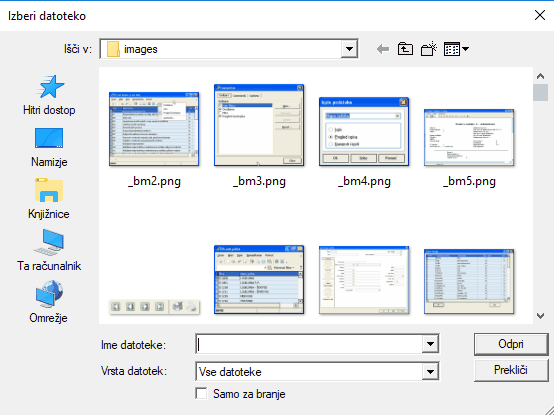The height and width of the screenshot is (415, 554).
Task: Create a new folder
Action: pyautogui.click(x=429, y=49)
